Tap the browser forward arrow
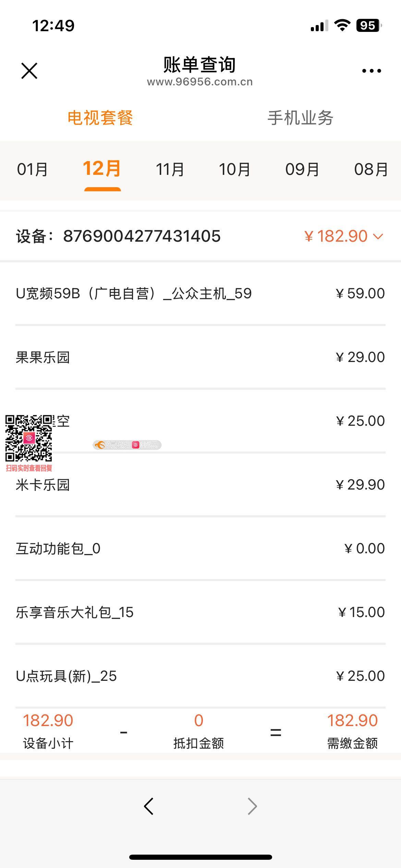This screenshot has height=868, width=401. pos(252,806)
